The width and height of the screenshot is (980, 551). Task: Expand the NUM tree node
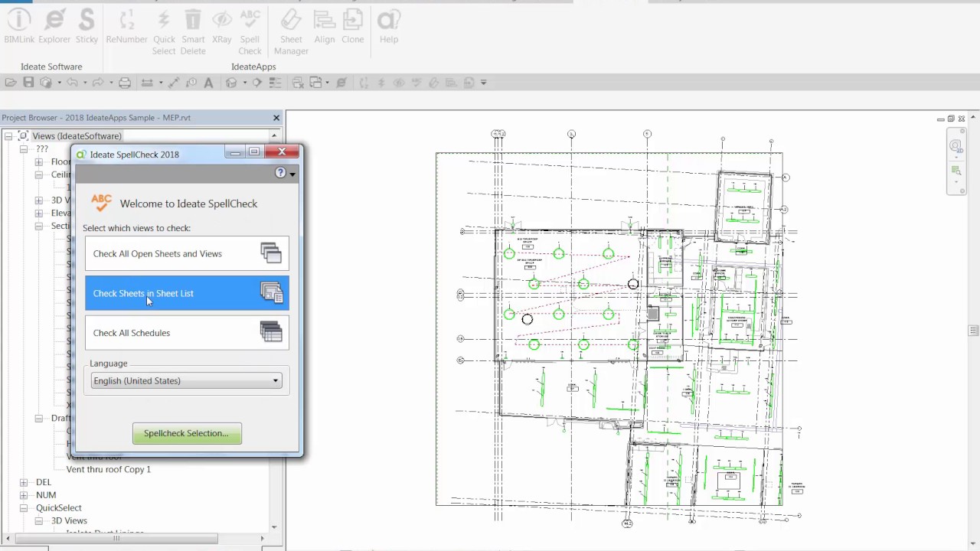24,495
